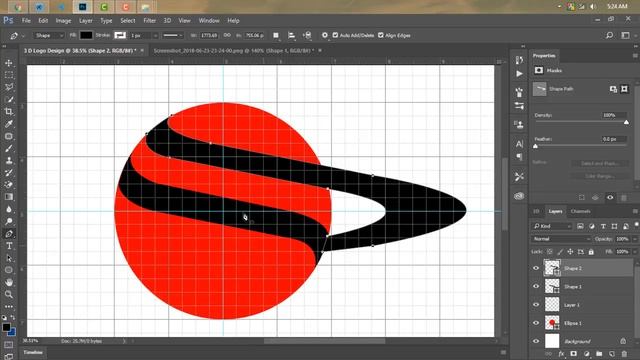This screenshot has width=640, height=360.
Task: Click the path operations icon in options bar
Action: pyautogui.click(x=276, y=36)
